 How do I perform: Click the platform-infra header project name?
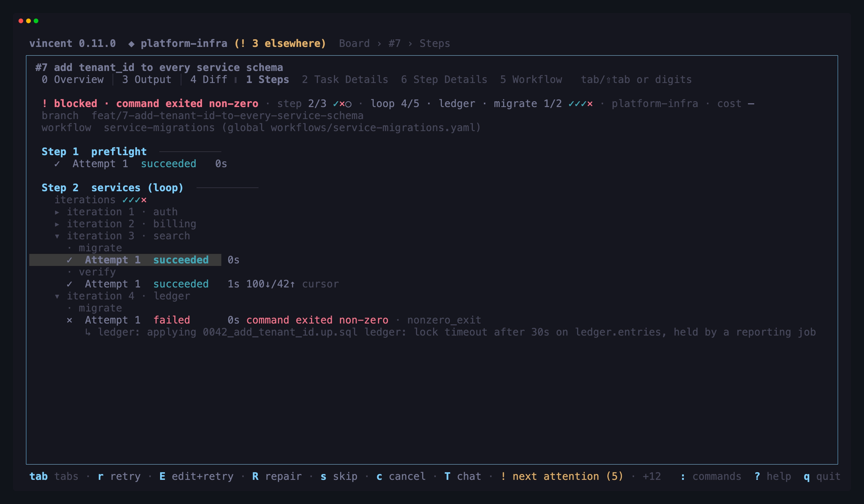pyautogui.click(x=184, y=44)
